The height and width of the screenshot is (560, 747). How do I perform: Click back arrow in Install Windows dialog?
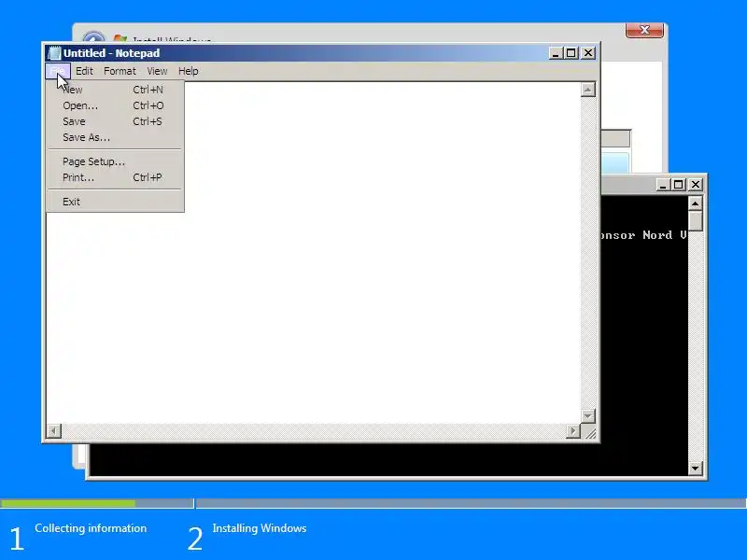pos(93,38)
